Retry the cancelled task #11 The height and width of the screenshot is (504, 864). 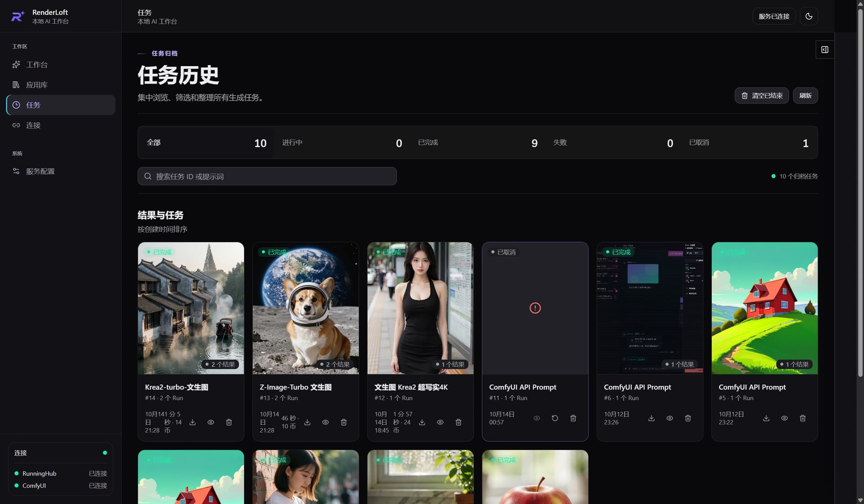[x=555, y=418]
